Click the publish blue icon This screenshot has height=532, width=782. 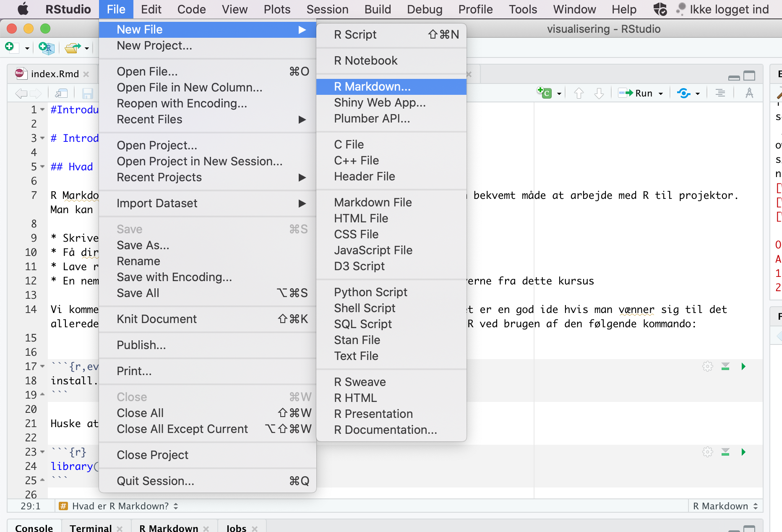(684, 93)
